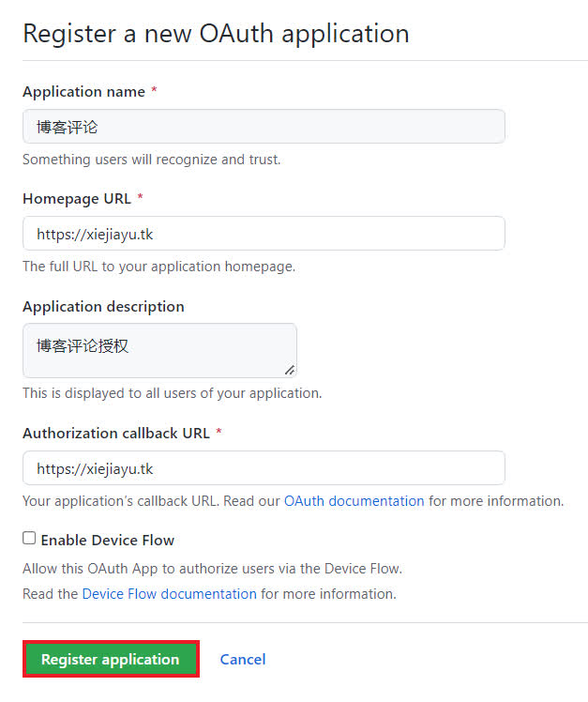Click the "Homepage URL" label
Screen dimensions: 588x702
[x=77, y=199]
